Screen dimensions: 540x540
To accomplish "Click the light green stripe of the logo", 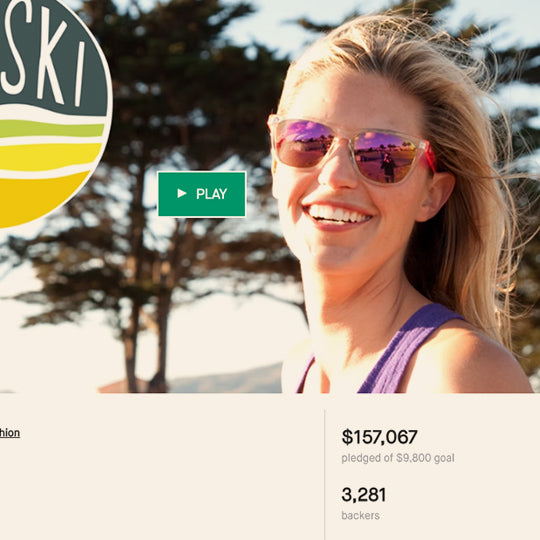I will (52, 128).
